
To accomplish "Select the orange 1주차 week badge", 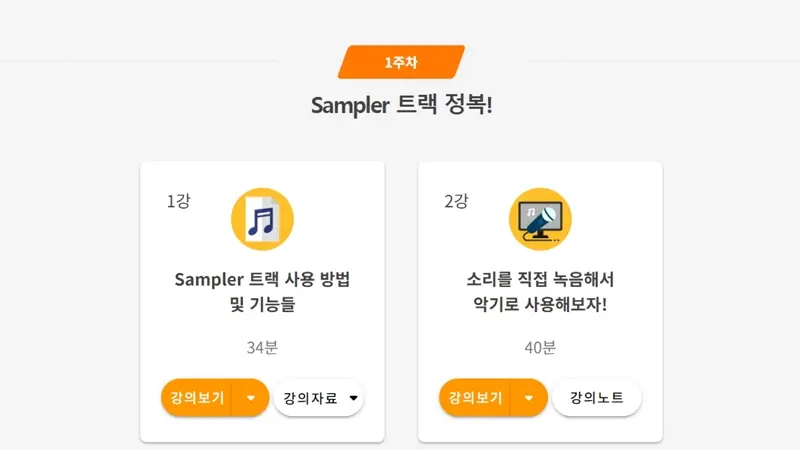I will [x=402, y=62].
